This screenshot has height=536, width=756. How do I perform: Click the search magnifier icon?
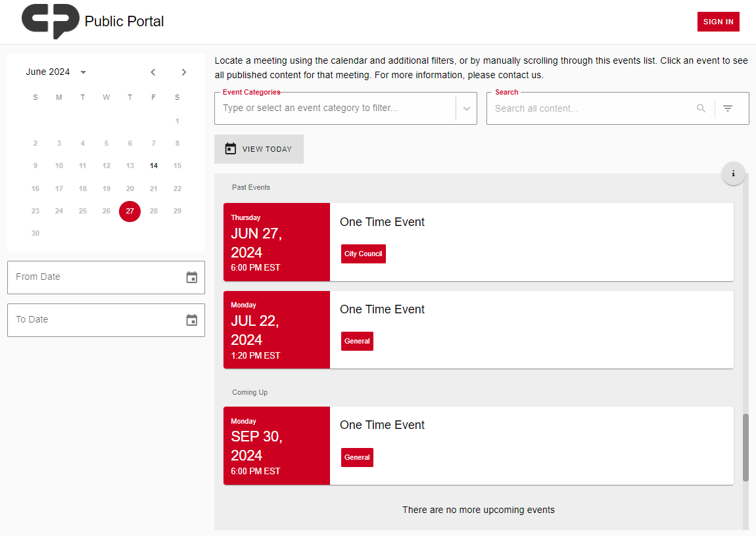pos(701,108)
